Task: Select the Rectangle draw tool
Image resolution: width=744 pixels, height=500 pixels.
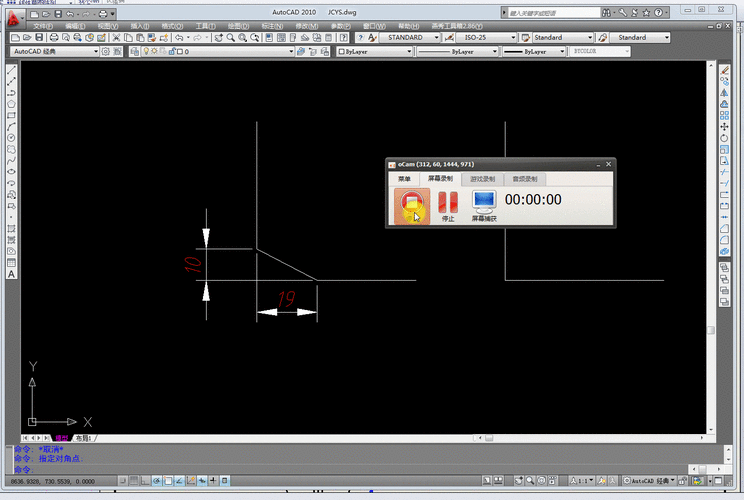Action: click(x=11, y=115)
